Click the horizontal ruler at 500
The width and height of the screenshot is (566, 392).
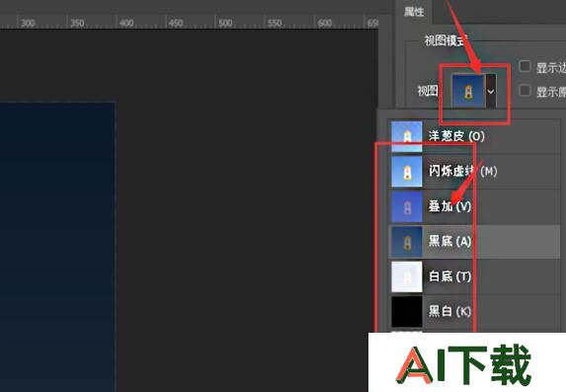[x=225, y=24]
